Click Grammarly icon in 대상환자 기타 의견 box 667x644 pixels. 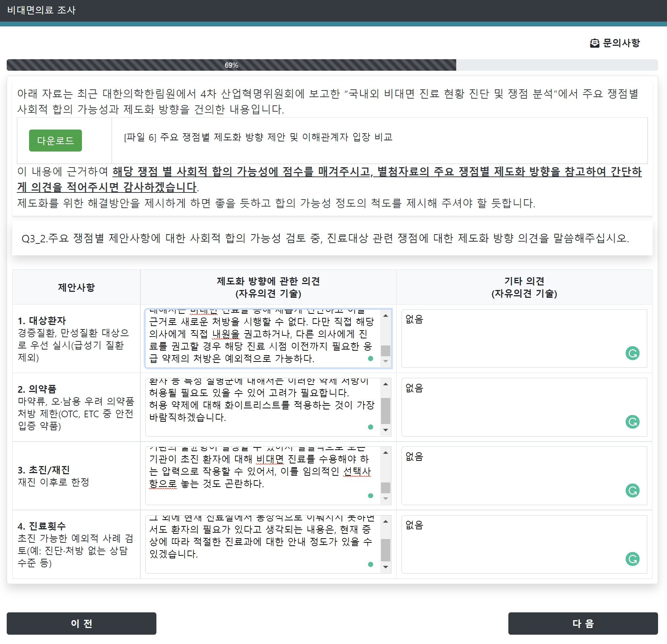[x=632, y=353]
